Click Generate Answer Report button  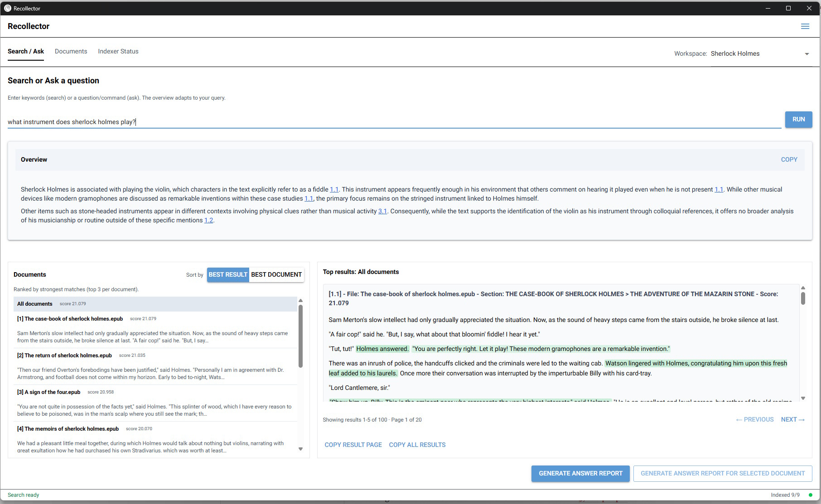(x=580, y=473)
